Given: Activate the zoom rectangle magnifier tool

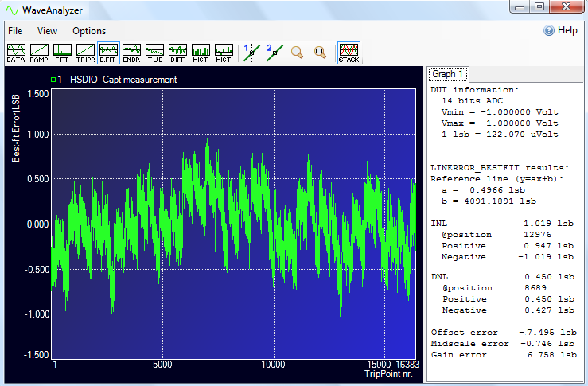Looking at the screenshot, I should [x=320, y=53].
